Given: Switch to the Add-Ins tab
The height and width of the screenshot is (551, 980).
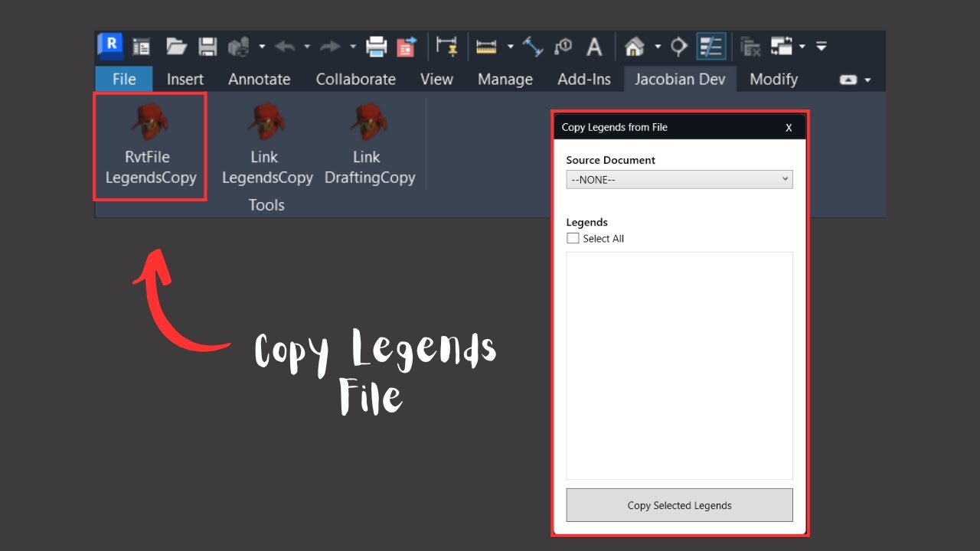Looking at the screenshot, I should coord(585,79).
